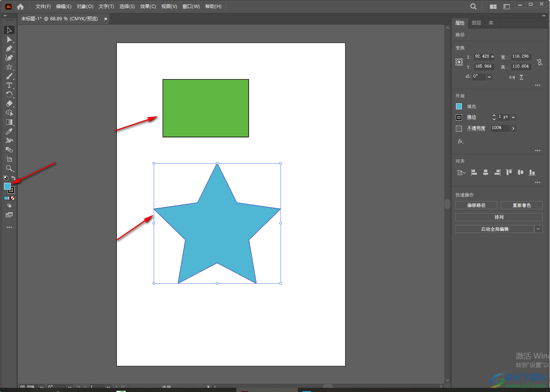Open the search magnifier in title bar
The image size is (550, 392).
(474, 7)
